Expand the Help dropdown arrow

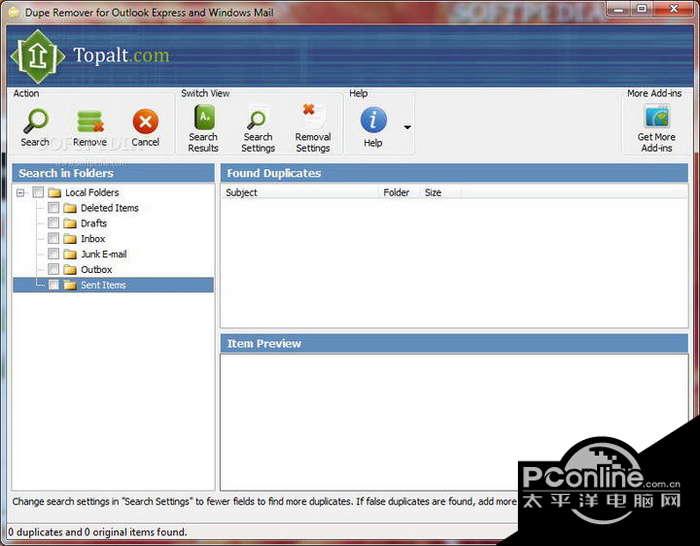407,127
